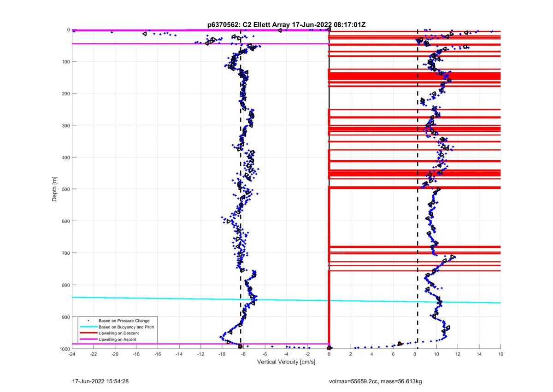Image resolution: width=553 pixels, height=392 pixels.
Task: Click the "1000" depth tick label
Action: 64,349
